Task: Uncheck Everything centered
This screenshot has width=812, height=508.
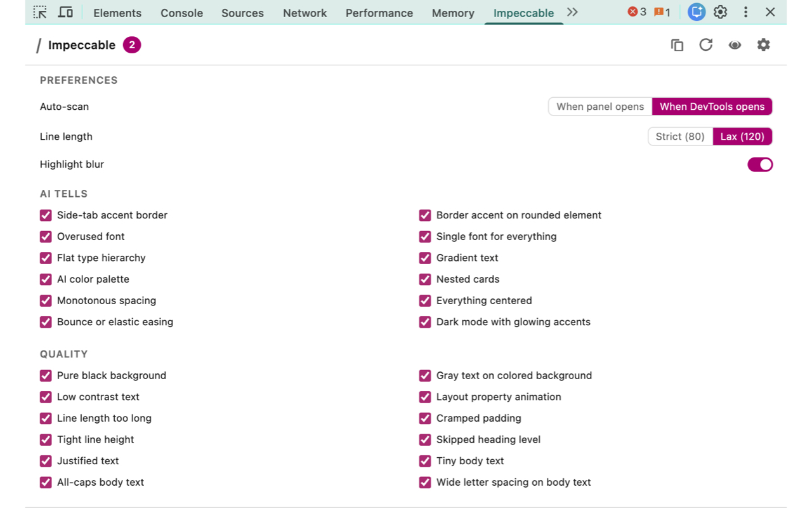Action: point(425,301)
